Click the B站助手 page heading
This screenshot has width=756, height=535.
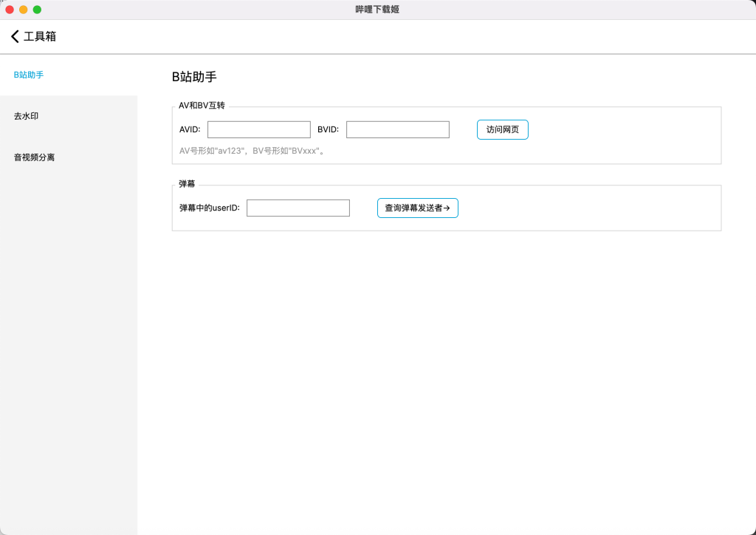(194, 77)
